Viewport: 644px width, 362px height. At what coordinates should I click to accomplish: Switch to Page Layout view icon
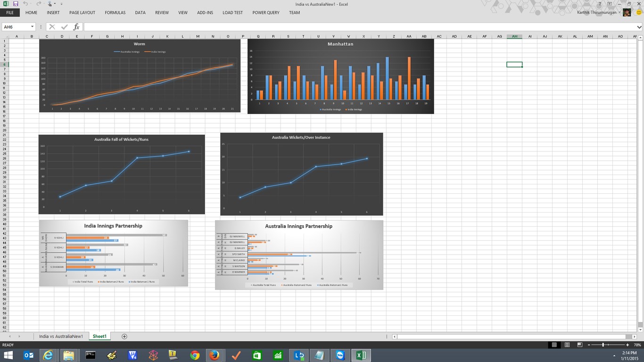(x=567, y=345)
